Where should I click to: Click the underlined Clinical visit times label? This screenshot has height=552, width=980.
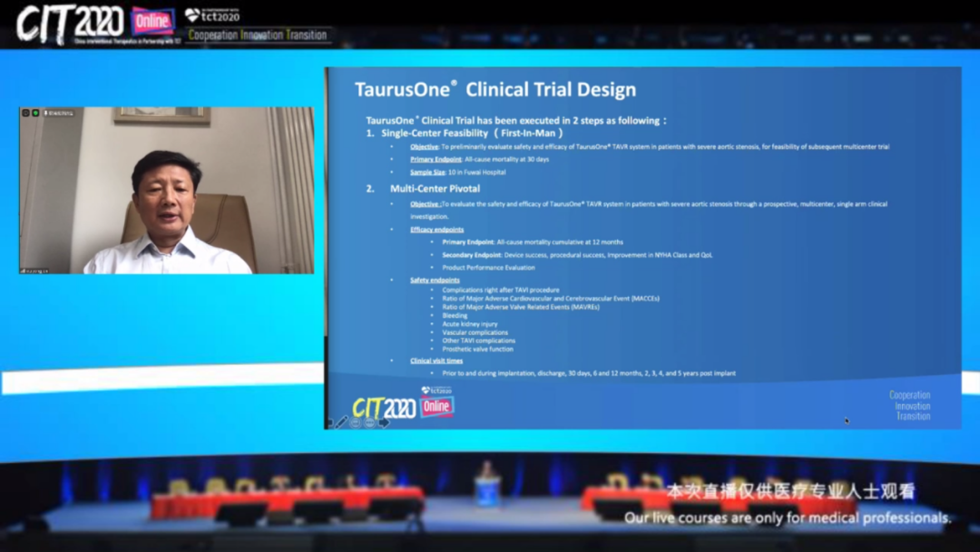pos(436,360)
